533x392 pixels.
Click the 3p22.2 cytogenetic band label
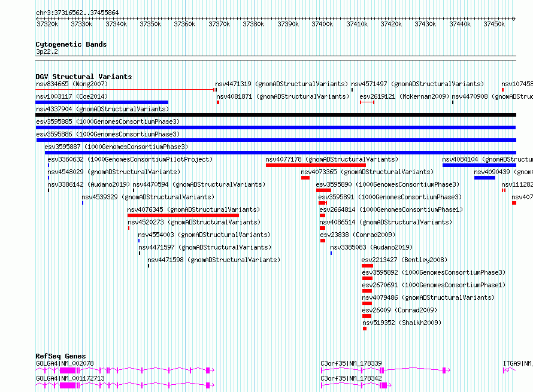(x=47, y=52)
